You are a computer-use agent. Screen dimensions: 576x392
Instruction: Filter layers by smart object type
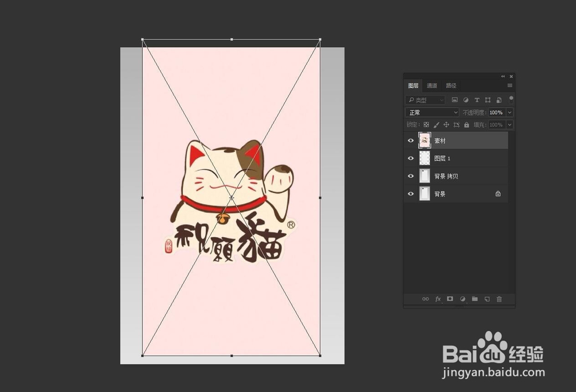499,100
